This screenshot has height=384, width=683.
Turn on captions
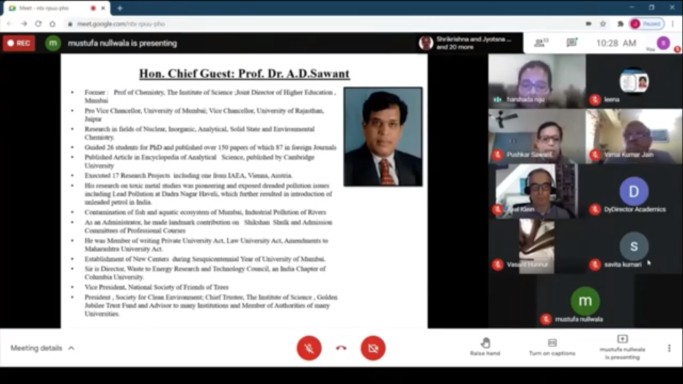tap(552, 347)
